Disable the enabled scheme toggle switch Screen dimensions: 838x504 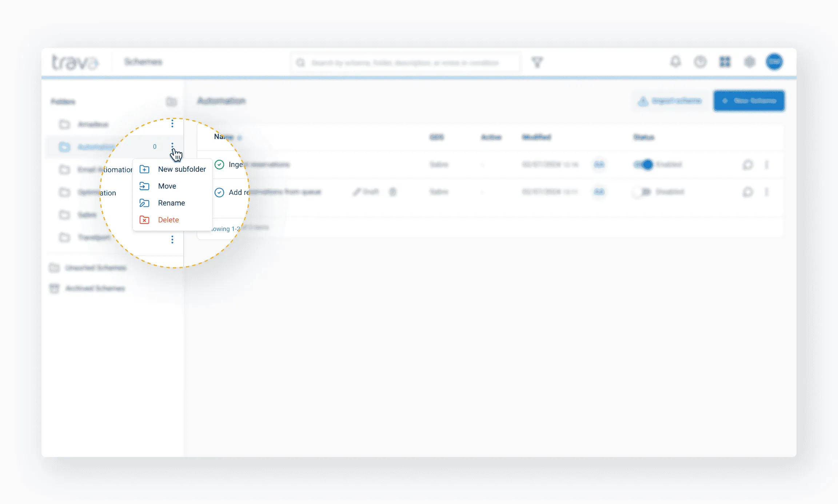[x=643, y=164]
